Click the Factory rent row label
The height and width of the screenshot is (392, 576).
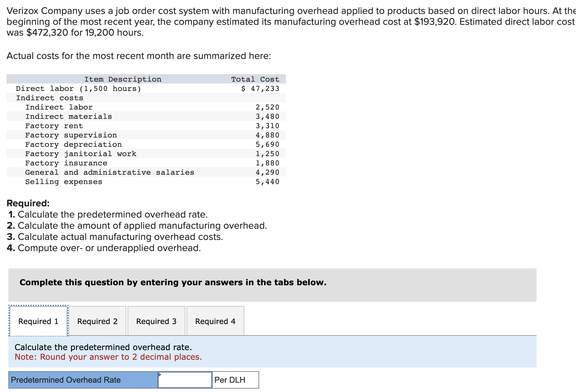point(54,126)
